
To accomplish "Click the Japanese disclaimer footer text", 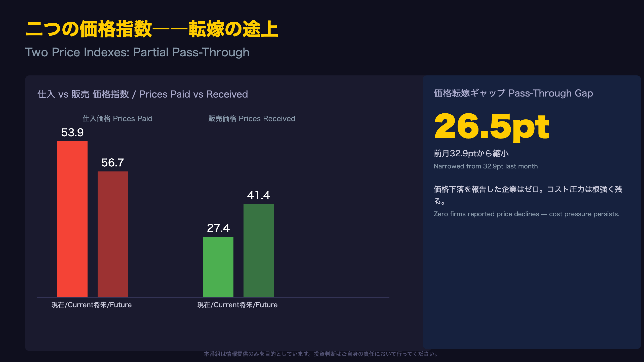I will pos(321,354).
